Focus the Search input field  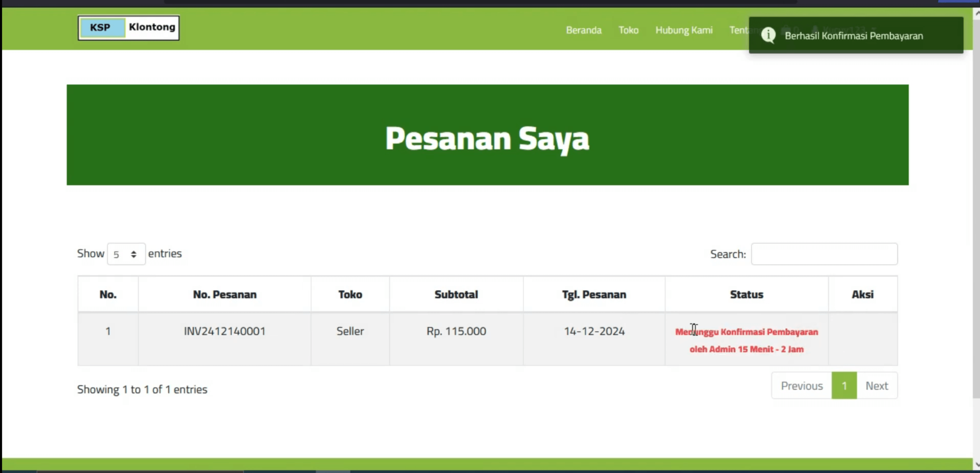pos(824,254)
